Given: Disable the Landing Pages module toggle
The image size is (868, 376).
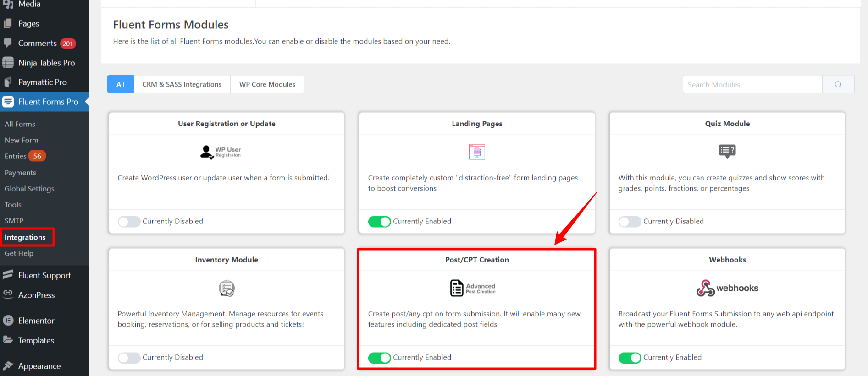Looking at the screenshot, I should pyautogui.click(x=379, y=222).
